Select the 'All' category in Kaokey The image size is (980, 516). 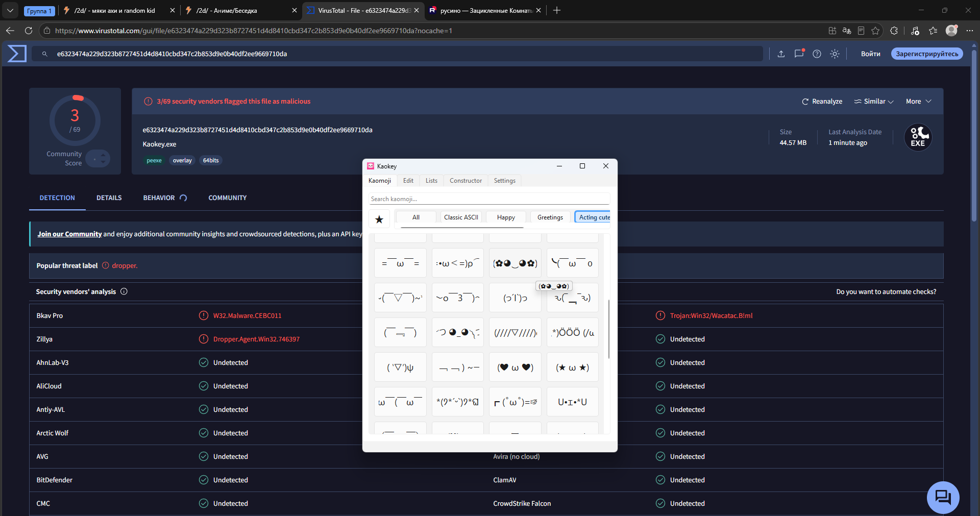[x=416, y=217]
